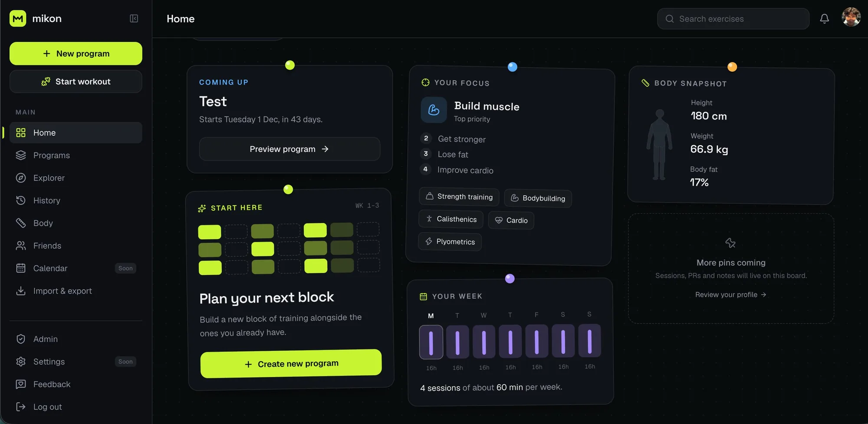Click the Import & export download icon
The image size is (868, 424).
[x=21, y=291]
